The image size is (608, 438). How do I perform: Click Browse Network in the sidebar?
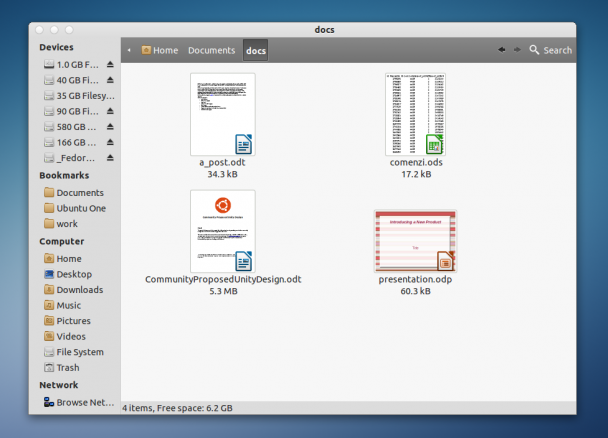pyautogui.click(x=79, y=402)
